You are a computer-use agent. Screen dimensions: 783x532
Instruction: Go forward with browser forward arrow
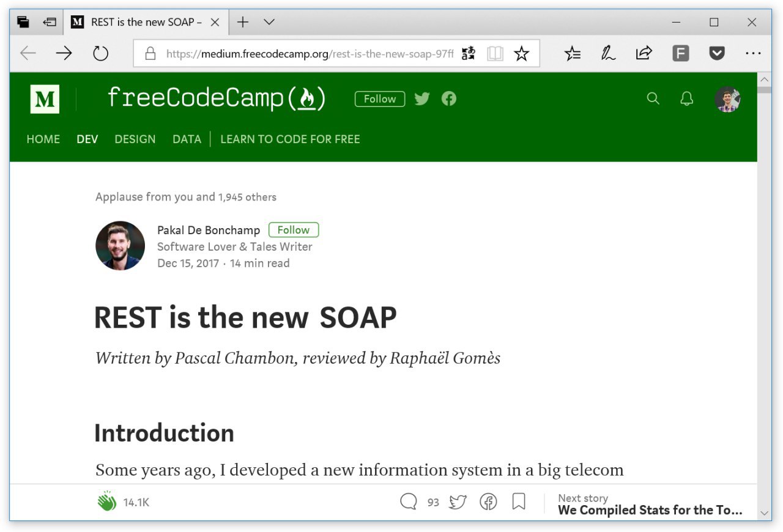point(64,54)
